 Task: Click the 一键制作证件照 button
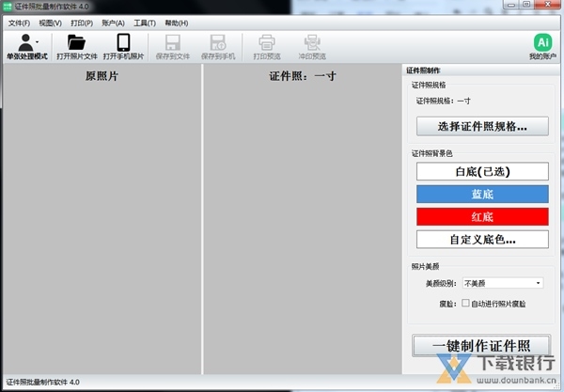481,346
